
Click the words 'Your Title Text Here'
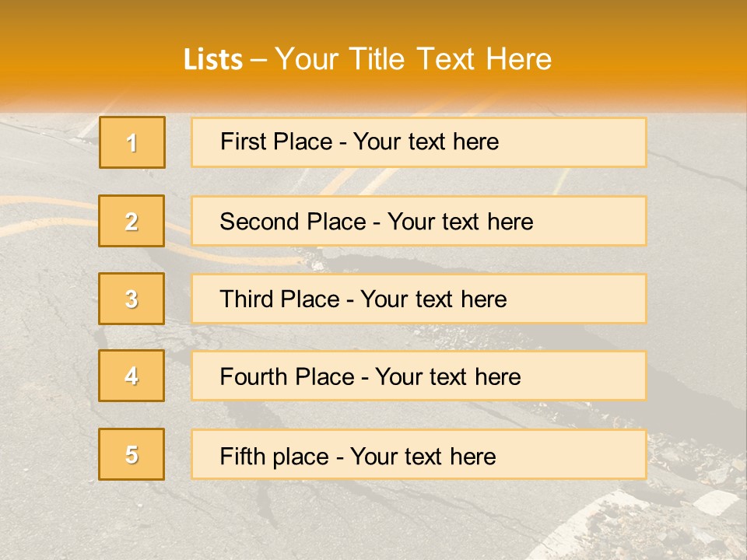[x=413, y=59]
